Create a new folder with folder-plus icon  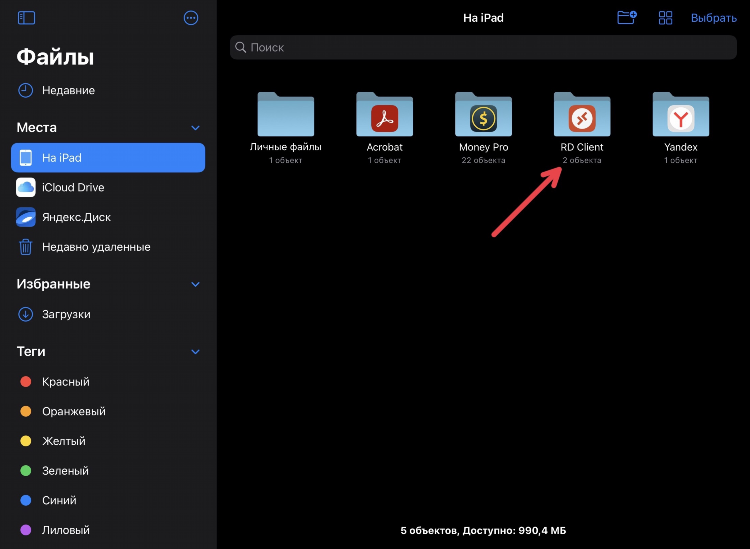tap(627, 18)
